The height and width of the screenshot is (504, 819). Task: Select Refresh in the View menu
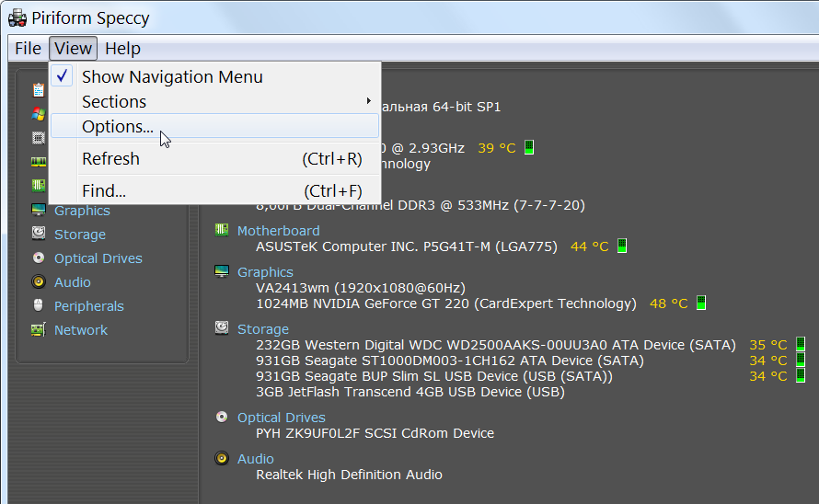click(x=214, y=159)
